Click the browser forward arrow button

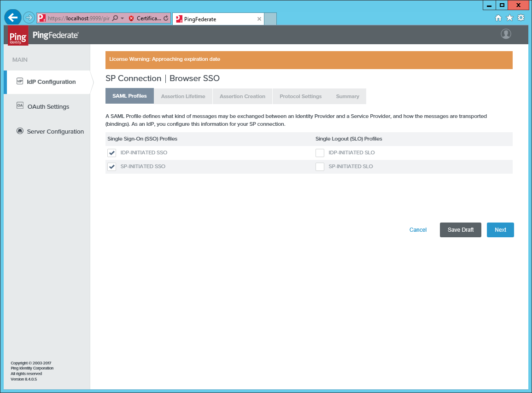coord(29,18)
